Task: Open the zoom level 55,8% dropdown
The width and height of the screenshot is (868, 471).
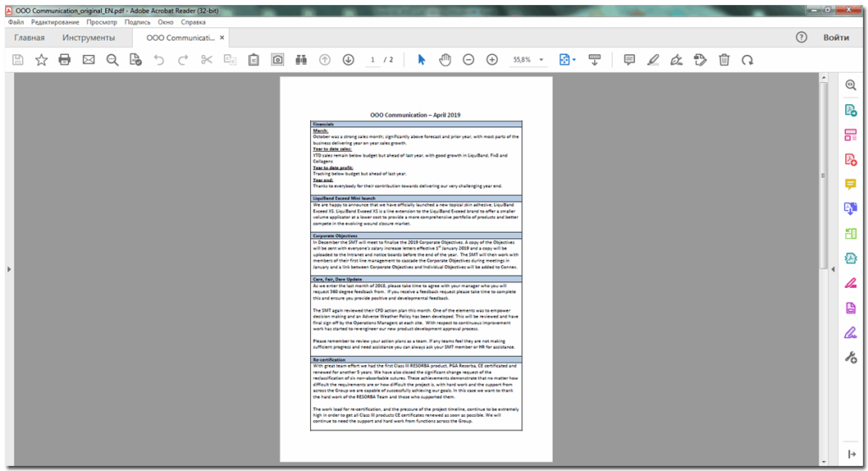Action: (x=528, y=60)
